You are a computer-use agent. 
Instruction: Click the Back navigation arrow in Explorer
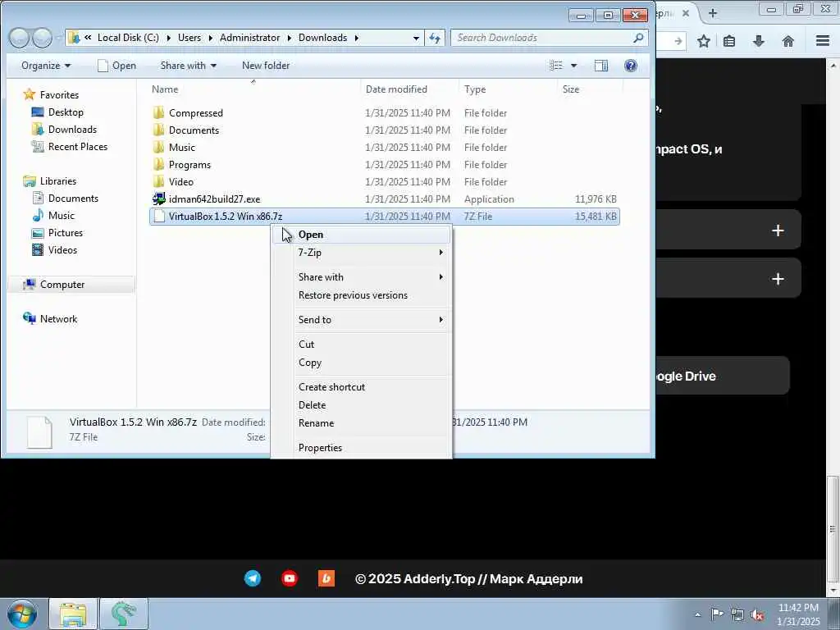[x=19, y=38]
